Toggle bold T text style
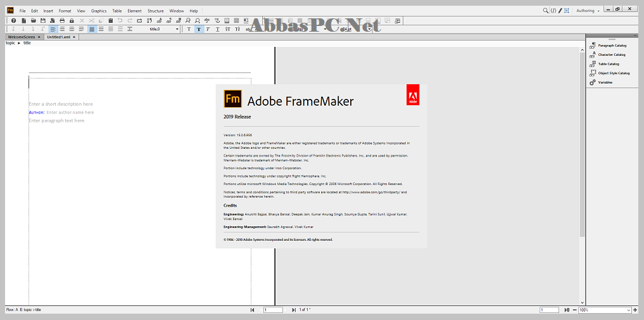This screenshot has width=644, height=320. coord(198,29)
